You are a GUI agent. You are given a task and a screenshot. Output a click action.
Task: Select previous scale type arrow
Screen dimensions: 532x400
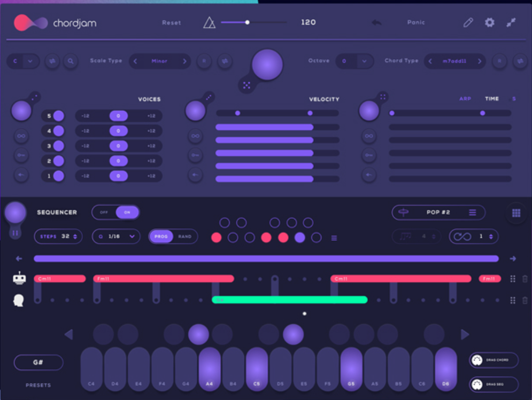(135, 61)
